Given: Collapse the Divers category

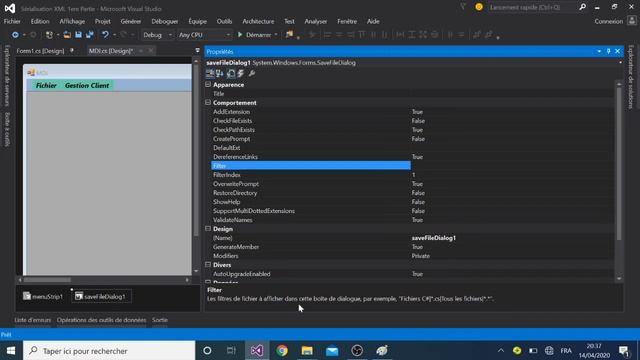Looking at the screenshot, I should click(208, 264).
